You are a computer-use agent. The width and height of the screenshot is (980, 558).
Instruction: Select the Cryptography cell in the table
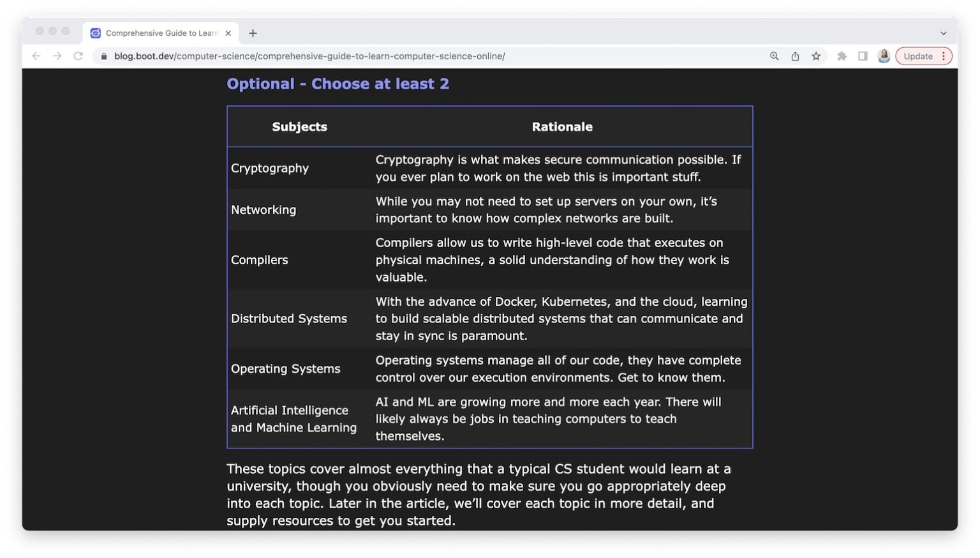[270, 168]
